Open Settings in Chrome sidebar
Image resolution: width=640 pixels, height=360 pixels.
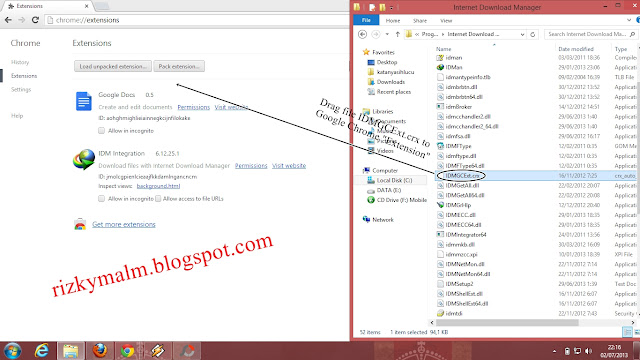21,89
